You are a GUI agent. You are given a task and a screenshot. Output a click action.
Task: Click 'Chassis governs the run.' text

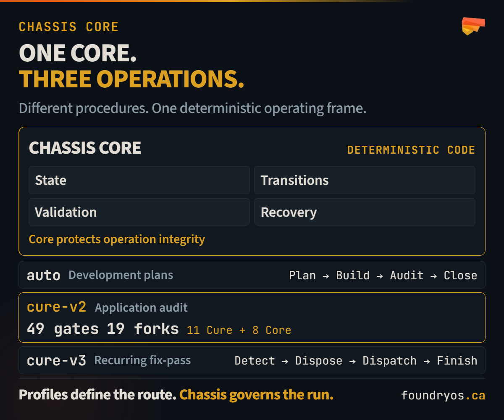coord(257,395)
